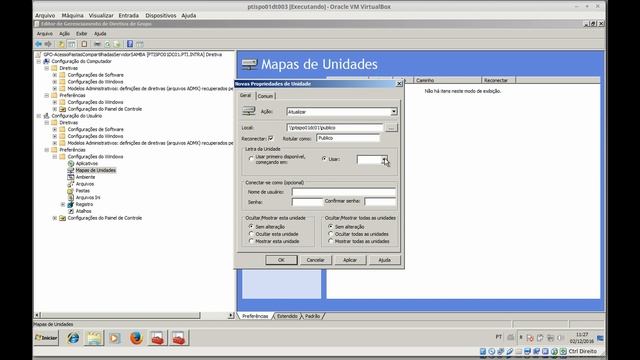Toggle the Reconectar checkbox
640x360 pixels.
click(271, 138)
